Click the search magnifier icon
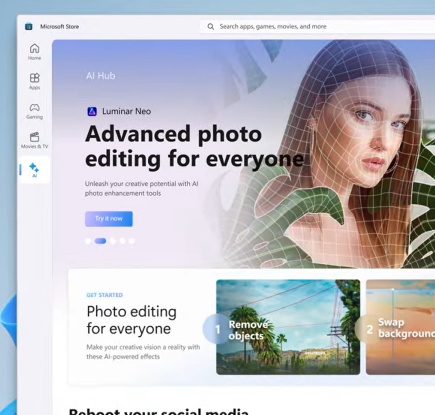Screen dimensions: 435x415 click(211, 27)
